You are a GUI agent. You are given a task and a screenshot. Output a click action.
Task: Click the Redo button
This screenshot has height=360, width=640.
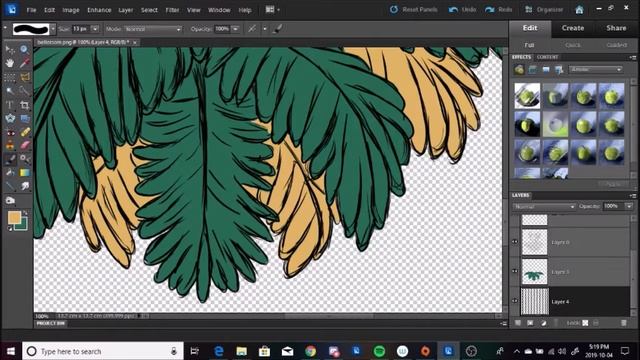(498, 9)
